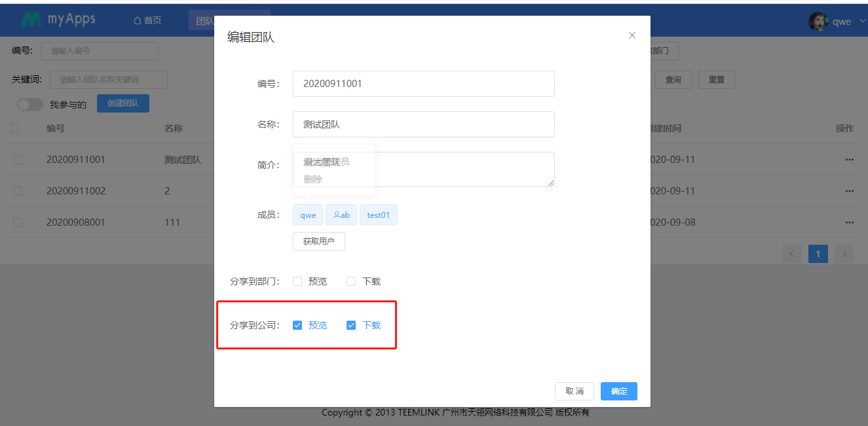Focus the 名称 input field in the dialog
This screenshot has height=426, width=868.
(424, 124)
